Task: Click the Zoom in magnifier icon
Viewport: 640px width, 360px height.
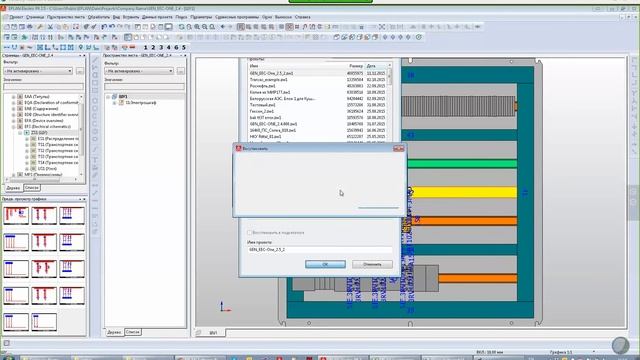Action: [197, 27]
